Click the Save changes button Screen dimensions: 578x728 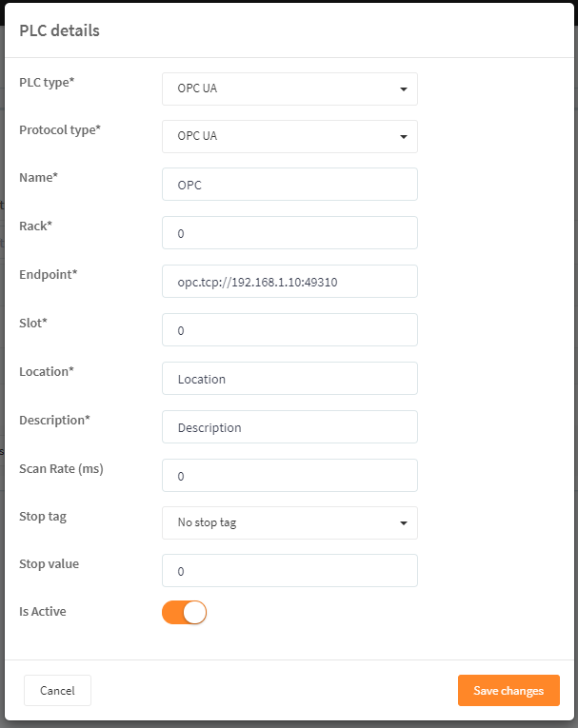point(508,690)
